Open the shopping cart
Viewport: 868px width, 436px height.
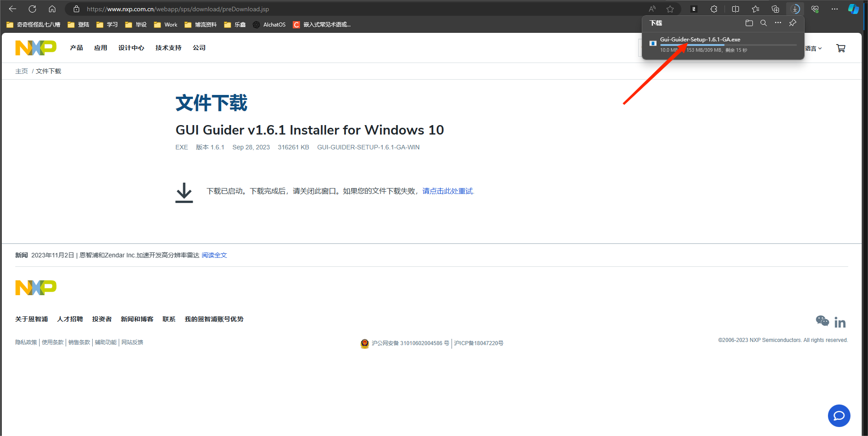click(841, 48)
